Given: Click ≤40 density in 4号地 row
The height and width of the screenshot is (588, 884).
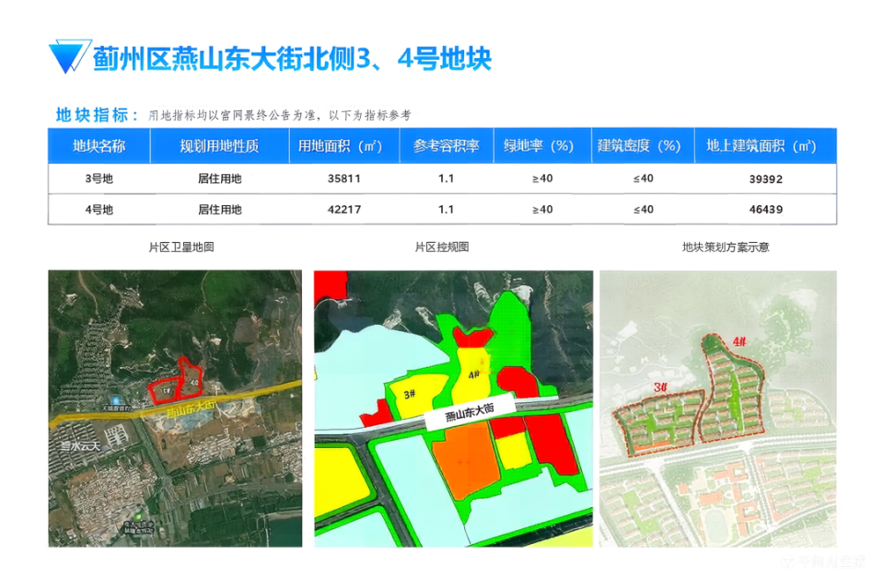Looking at the screenshot, I should point(643,210).
